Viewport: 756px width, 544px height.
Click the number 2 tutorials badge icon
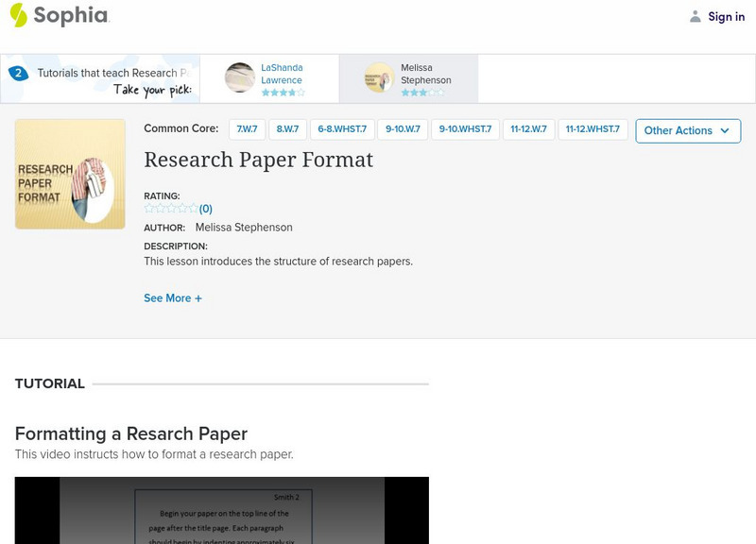(x=18, y=73)
